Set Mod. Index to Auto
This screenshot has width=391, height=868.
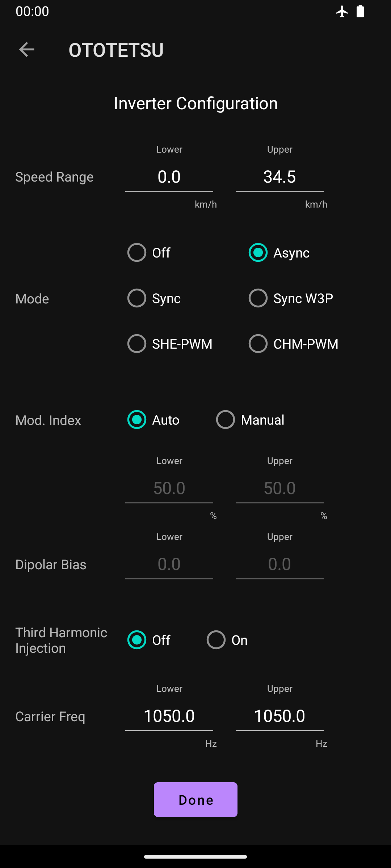click(x=137, y=420)
